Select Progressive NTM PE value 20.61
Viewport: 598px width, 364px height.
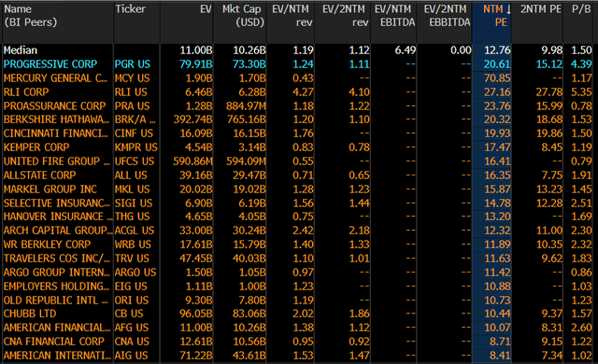[497, 64]
